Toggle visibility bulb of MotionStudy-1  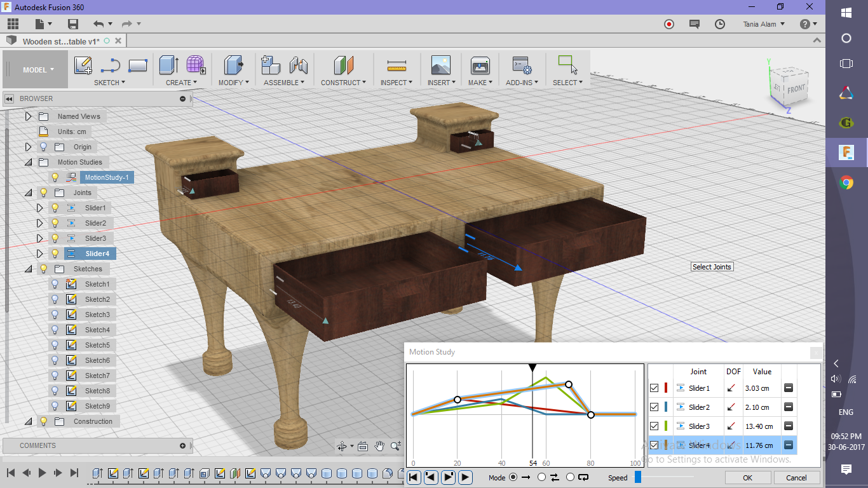coord(55,177)
